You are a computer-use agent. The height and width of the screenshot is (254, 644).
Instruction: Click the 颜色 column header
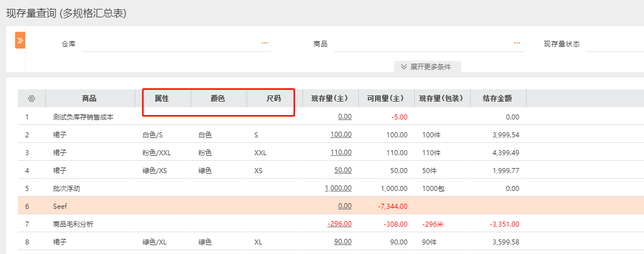(218, 98)
